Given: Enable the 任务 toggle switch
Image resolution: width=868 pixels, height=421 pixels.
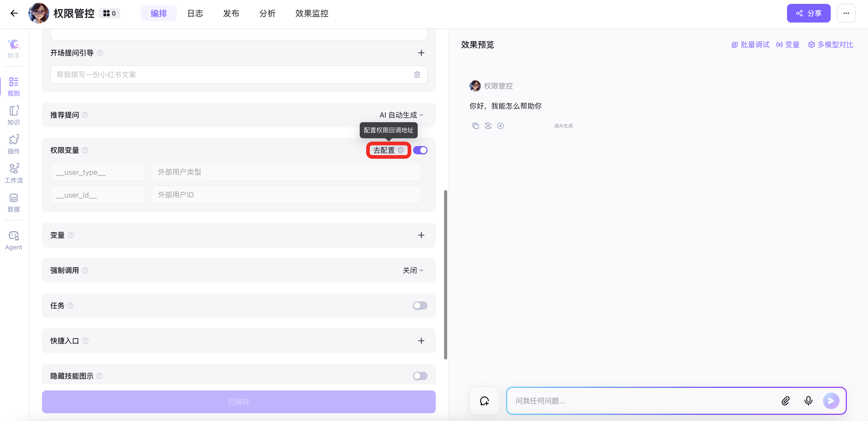Looking at the screenshot, I should (x=420, y=305).
